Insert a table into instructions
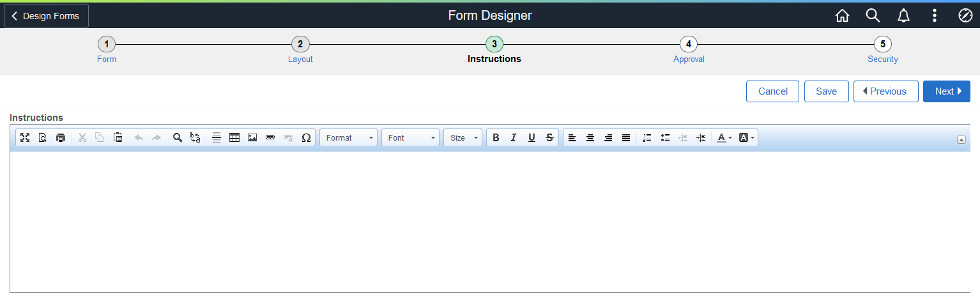The image size is (980, 303). (234, 137)
